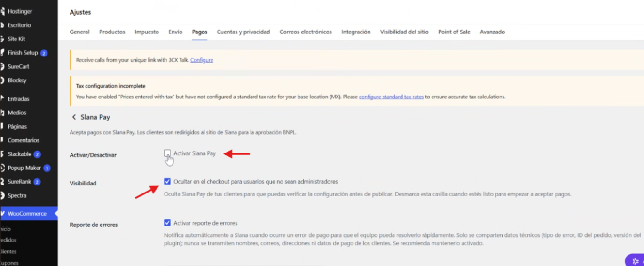Screen dimensions: 644x266
Task: Click Tax configuration incomplete heading
Action: 110,86
